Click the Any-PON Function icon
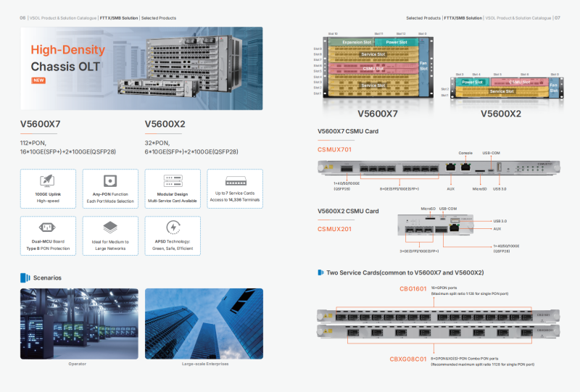This screenshot has height=392, width=580. point(110,181)
